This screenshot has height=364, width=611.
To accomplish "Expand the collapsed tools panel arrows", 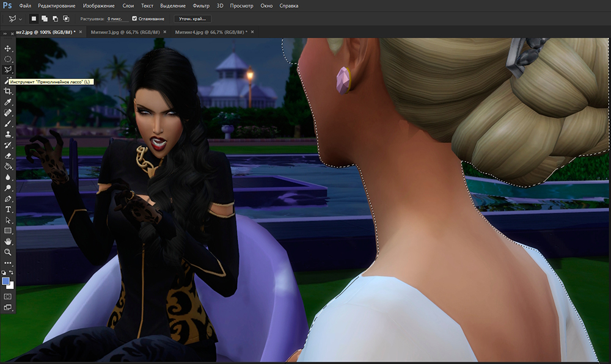I will pyautogui.click(x=5, y=33).
